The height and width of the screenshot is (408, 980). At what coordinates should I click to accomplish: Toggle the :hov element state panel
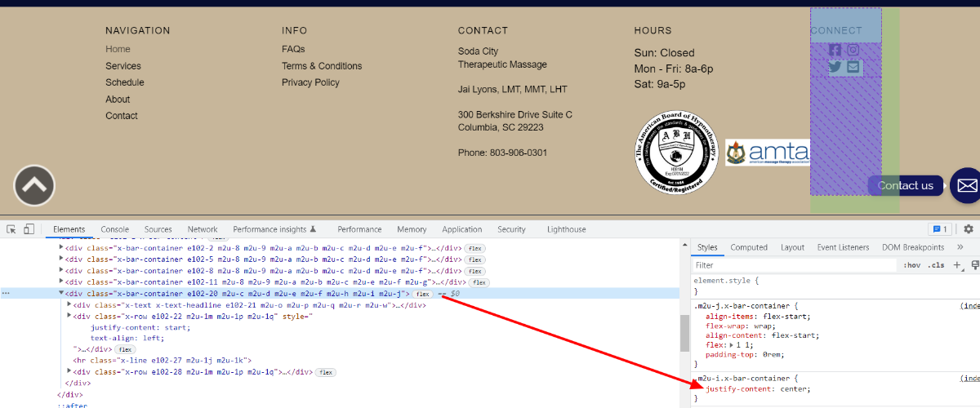point(911,265)
